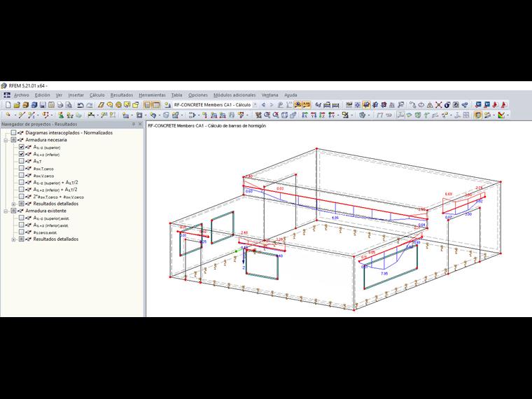Close the Navegador de proyectos panel

140,124
